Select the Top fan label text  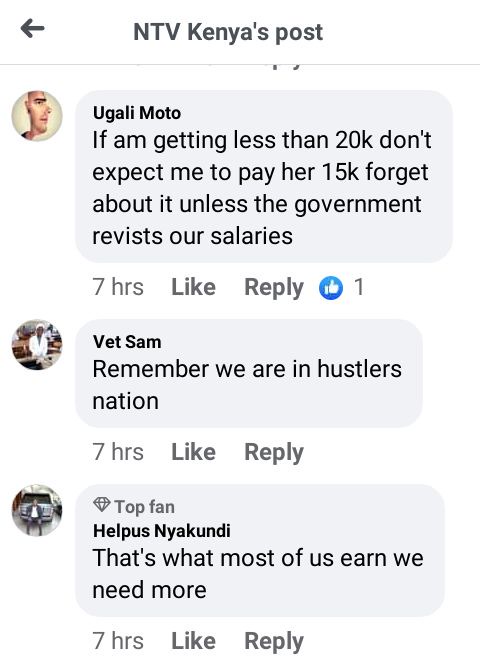(144, 507)
